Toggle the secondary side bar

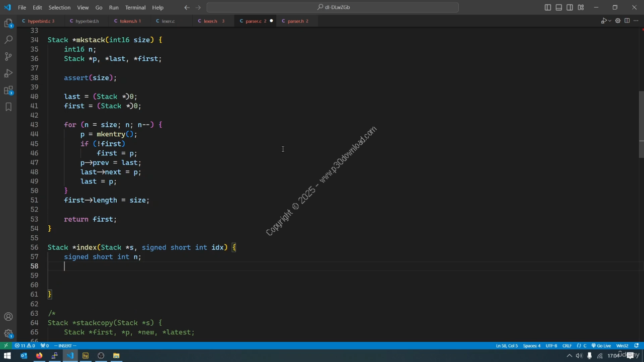point(570,8)
